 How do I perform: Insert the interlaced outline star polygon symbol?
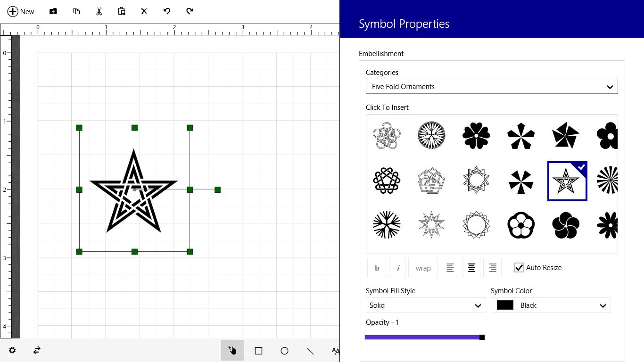pos(476,181)
